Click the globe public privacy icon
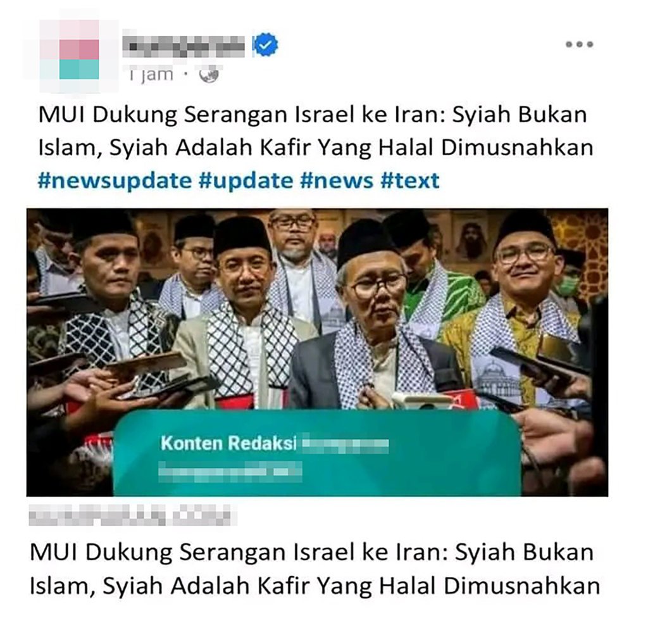The height and width of the screenshot is (644, 648). click(208, 75)
